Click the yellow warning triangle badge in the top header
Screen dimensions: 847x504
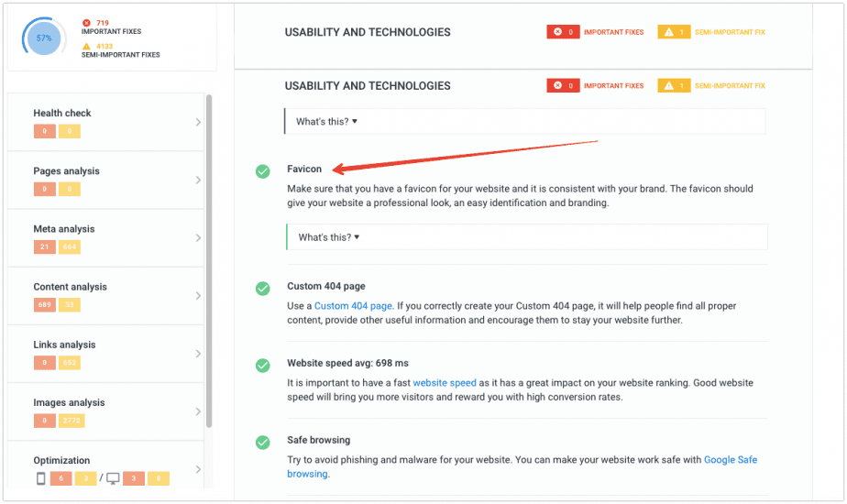click(674, 32)
